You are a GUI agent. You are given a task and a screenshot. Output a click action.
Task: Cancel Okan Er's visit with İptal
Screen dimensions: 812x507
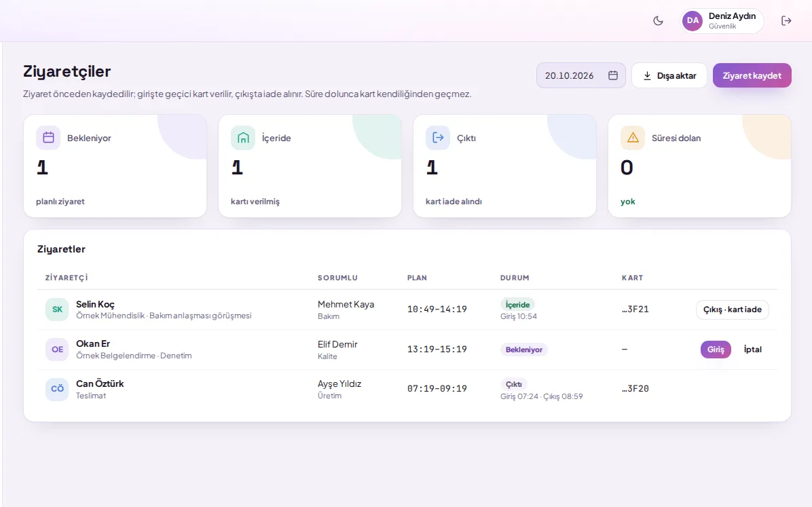(752, 350)
